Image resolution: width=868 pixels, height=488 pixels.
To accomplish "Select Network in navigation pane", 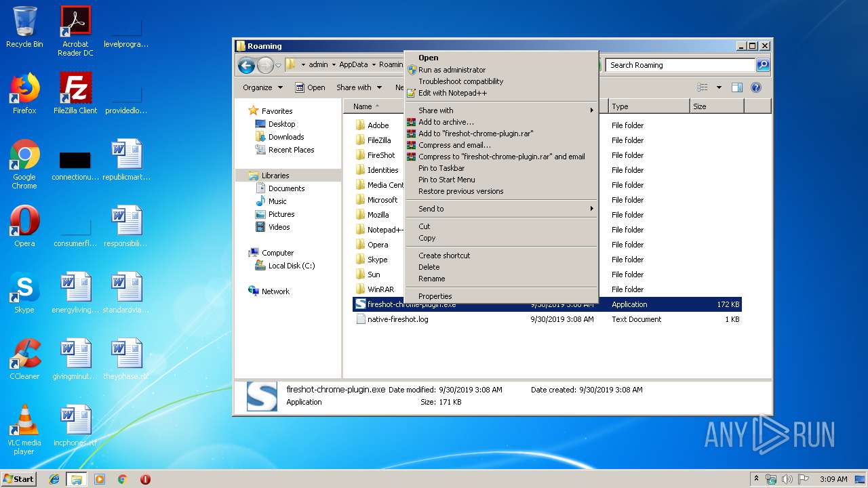I will coord(269,291).
